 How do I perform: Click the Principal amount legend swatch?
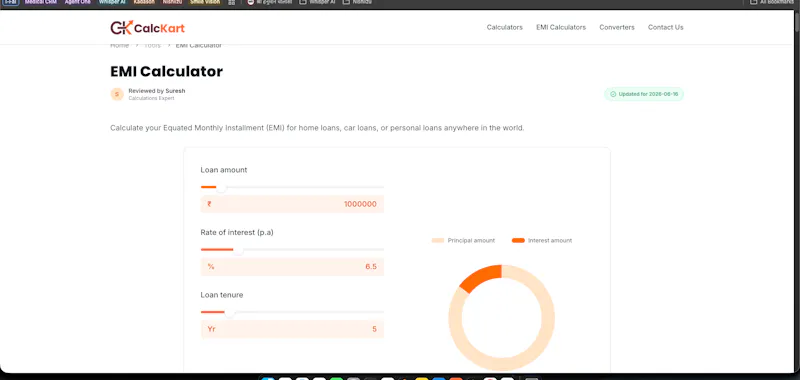click(438, 240)
